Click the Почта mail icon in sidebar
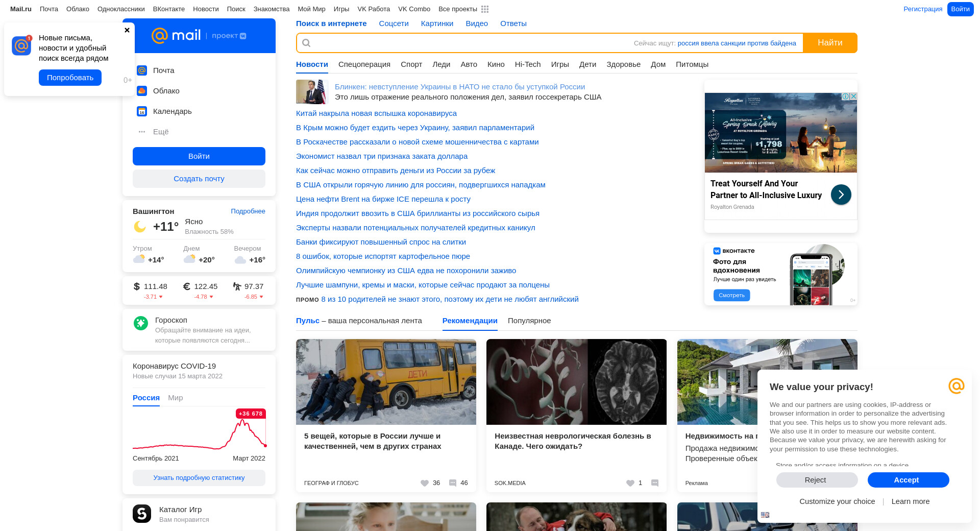This screenshot has height=531, width=980. (x=142, y=70)
